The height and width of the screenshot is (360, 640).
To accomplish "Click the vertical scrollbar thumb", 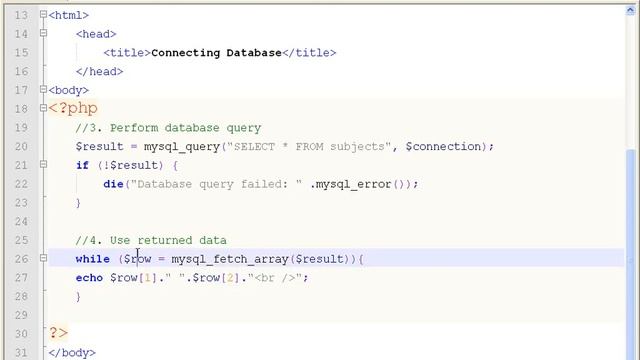I will [631, 253].
